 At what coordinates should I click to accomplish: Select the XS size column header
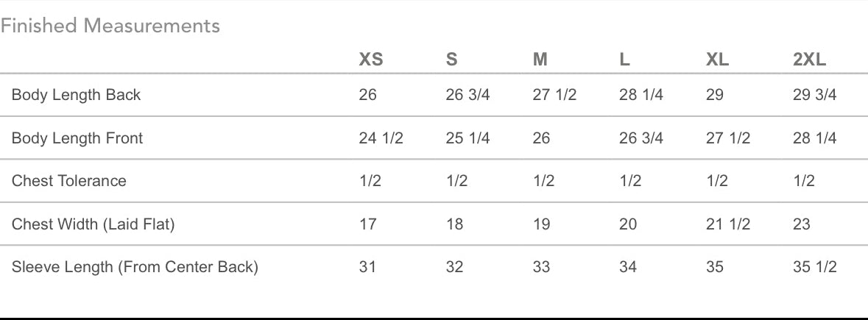tap(371, 60)
